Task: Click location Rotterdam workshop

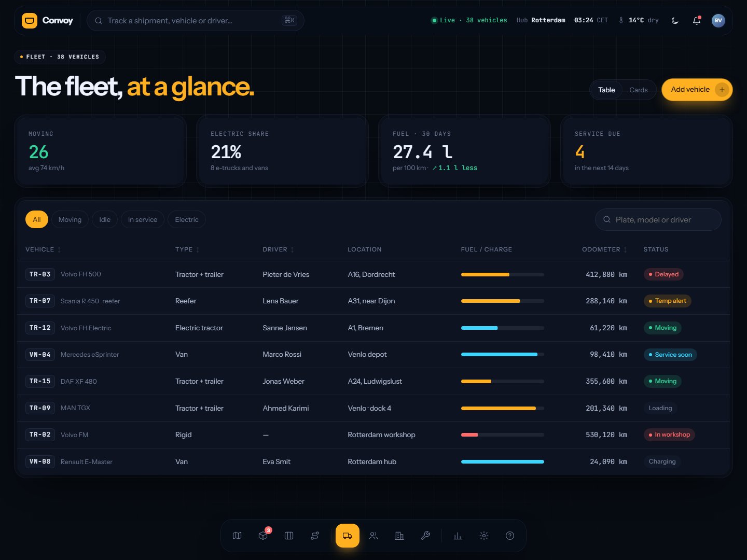Action: (381, 435)
